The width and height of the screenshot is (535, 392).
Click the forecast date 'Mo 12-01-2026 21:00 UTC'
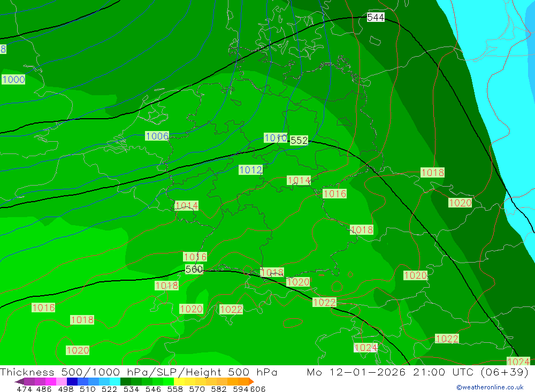tap(392, 372)
